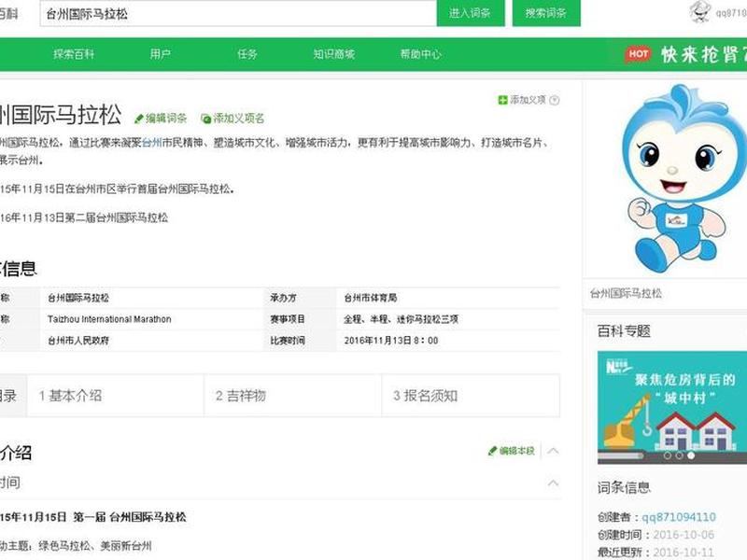This screenshot has width=747, height=560.
Task: Open the 知识商城 menu
Action: (334, 54)
